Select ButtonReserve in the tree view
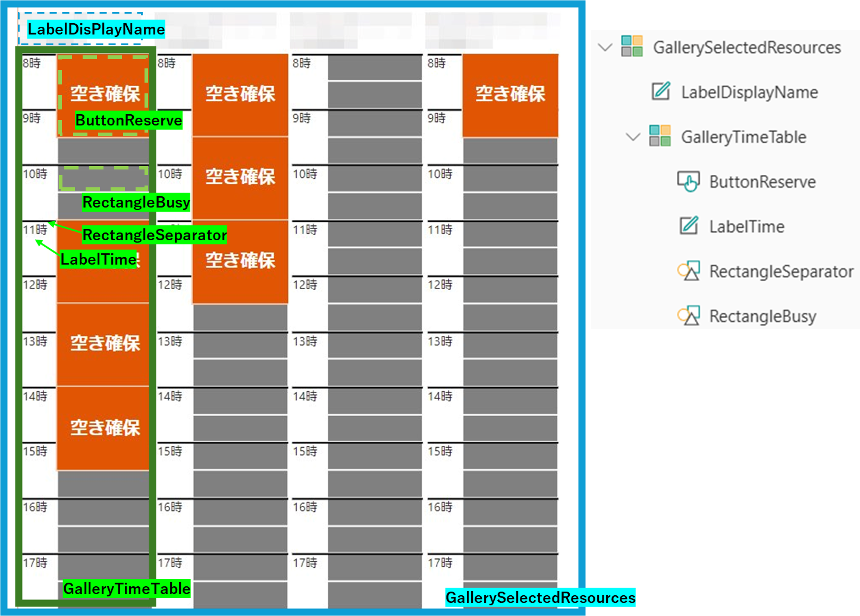The width and height of the screenshot is (860, 616). [762, 182]
